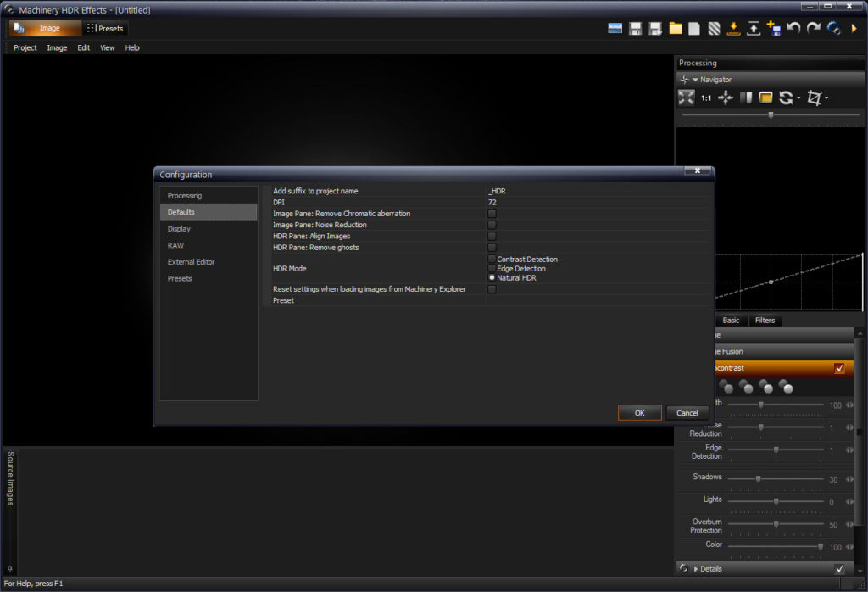
Task: Click the Preset value field in Configuration
Action: pos(598,301)
